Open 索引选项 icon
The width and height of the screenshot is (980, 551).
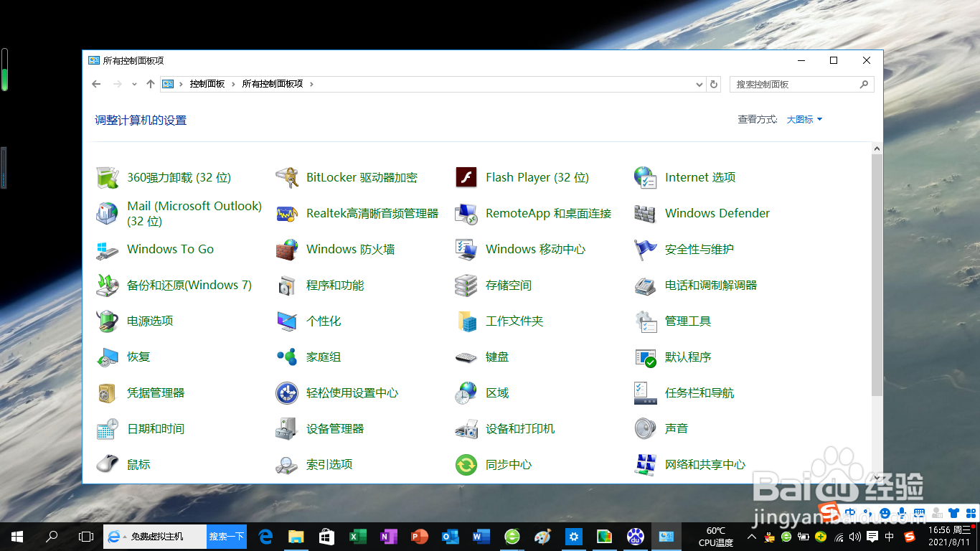tap(287, 464)
